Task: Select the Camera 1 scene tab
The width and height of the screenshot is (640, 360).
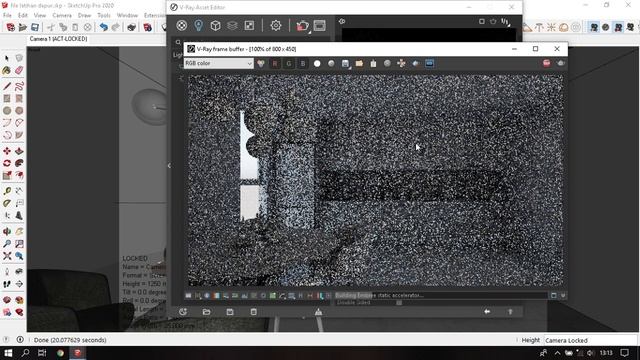Action: click(x=58, y=39)
